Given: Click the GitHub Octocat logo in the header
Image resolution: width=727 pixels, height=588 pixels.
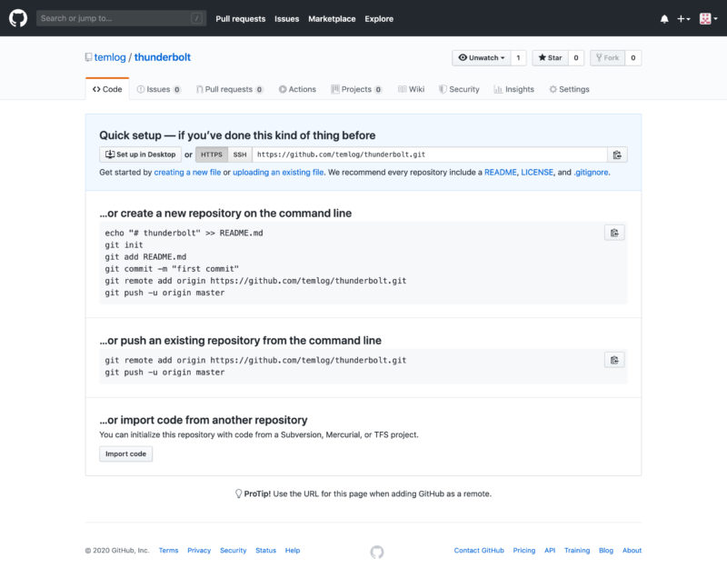Looking at the screenshot, I should [18, 18].
